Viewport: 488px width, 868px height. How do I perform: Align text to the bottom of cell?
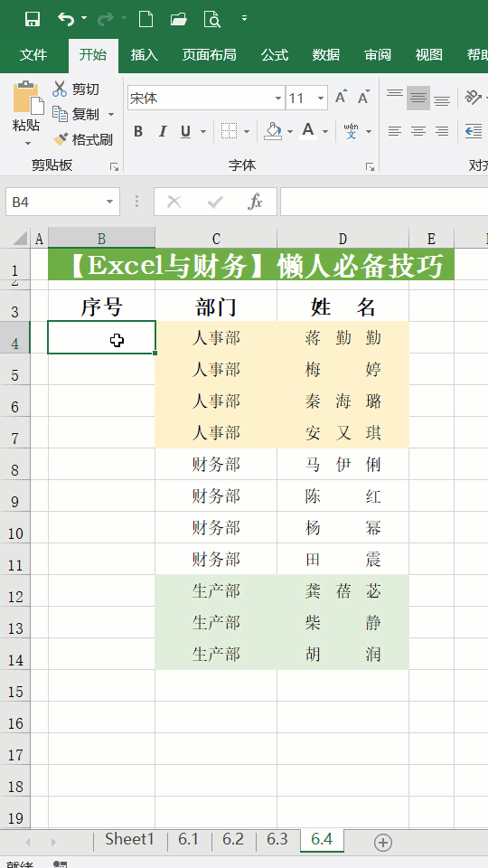442,99
